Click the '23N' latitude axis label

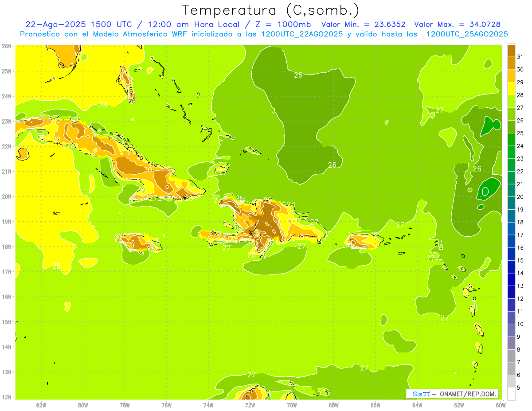tap(6, 121)
